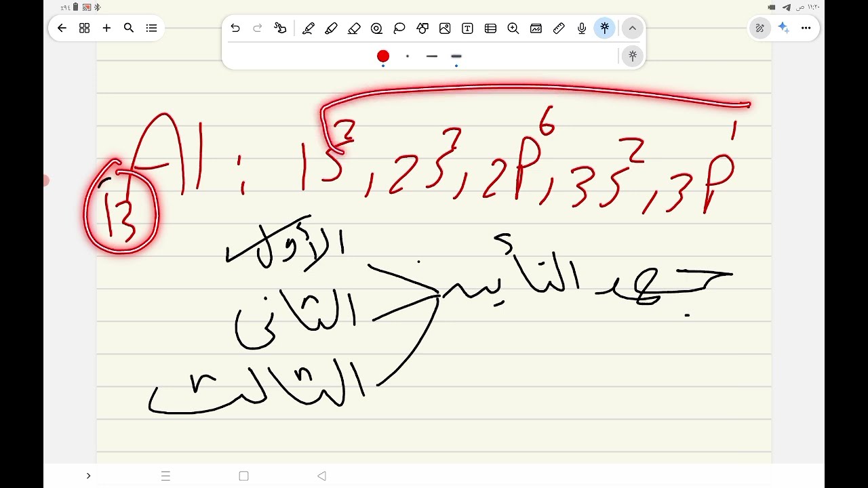Screen dimensions: 868x488
Task: Tap the screen cast status icon
Action: pyautogui.click(x=86, y=7)
